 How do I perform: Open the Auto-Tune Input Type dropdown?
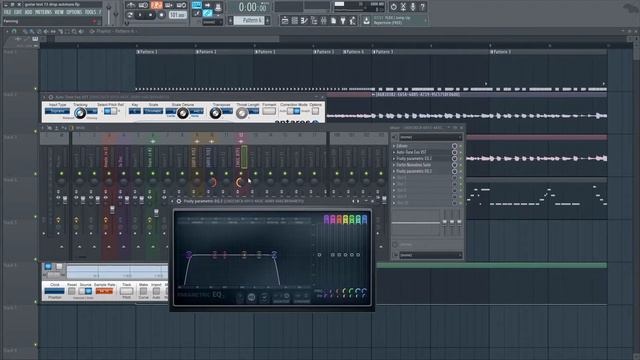[57, 111]
